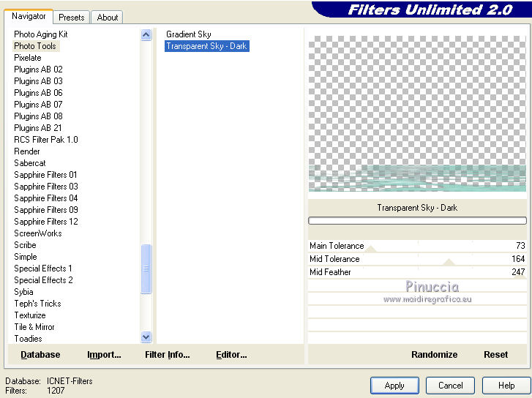Choose the Gradient Sky filter
Viewport: 532px width, 398px height.
point(189,34)
